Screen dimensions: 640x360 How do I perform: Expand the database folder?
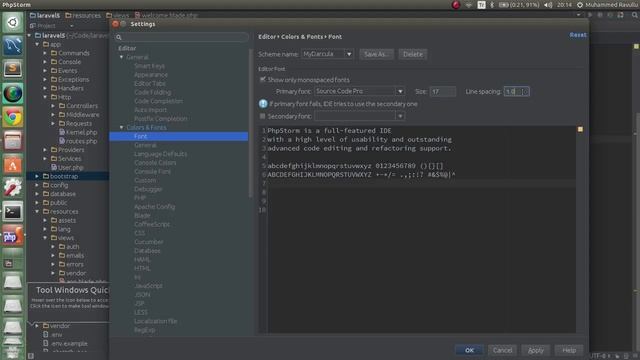(x=37, y=194)
